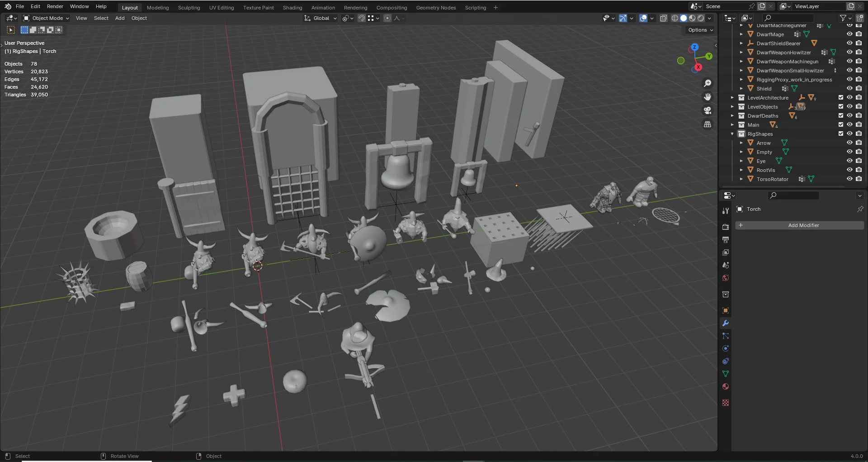Open the Physics properties tab
The height and width of the screenshot is (462, 868).
tap(726, 349)
